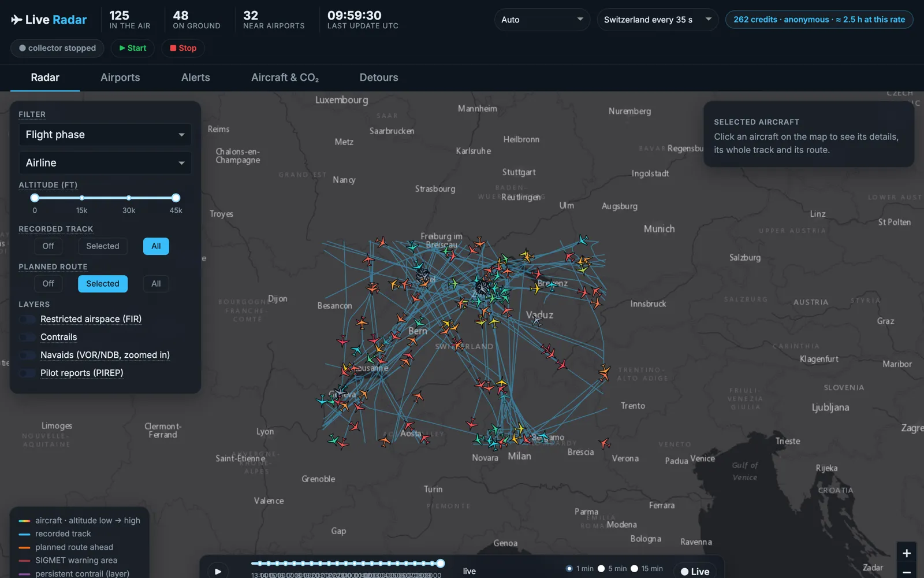924x578 pixels.
Task: Click the Live Radar airplane logo icon
Action: click(16, 20)
